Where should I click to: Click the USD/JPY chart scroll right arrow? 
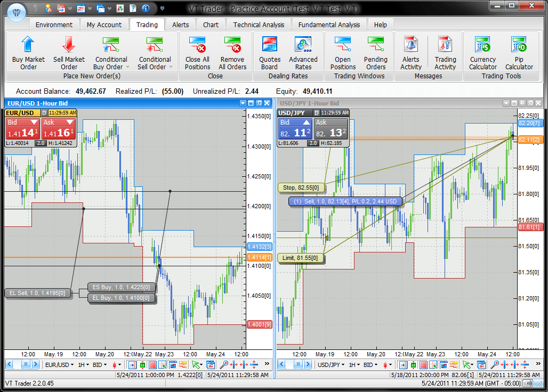(307, 365)
